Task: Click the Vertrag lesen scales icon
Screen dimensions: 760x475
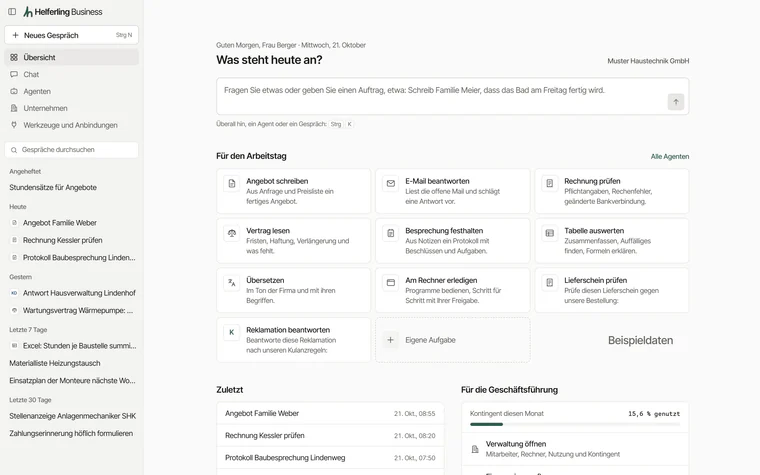Action: pyautogui.click(x=232, y=233)
